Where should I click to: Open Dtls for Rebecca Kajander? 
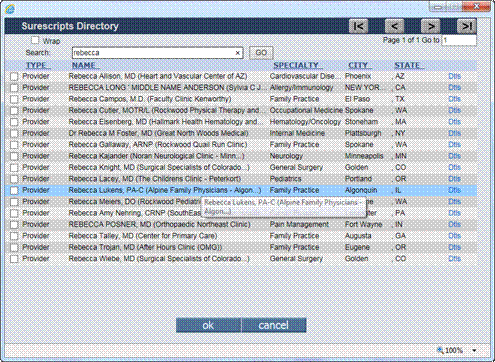[454, 156]
